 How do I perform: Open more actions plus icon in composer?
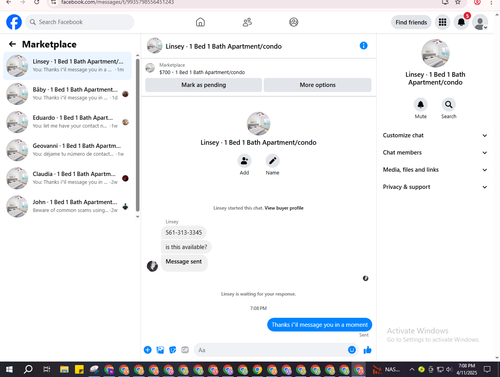click(x=148, y=350)
